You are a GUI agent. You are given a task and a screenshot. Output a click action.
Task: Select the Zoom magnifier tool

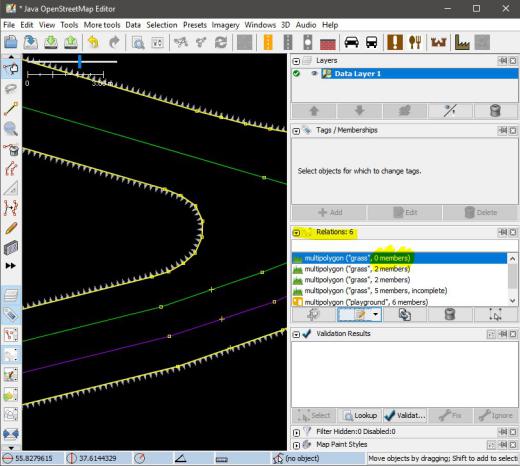(x=11, y=129)
